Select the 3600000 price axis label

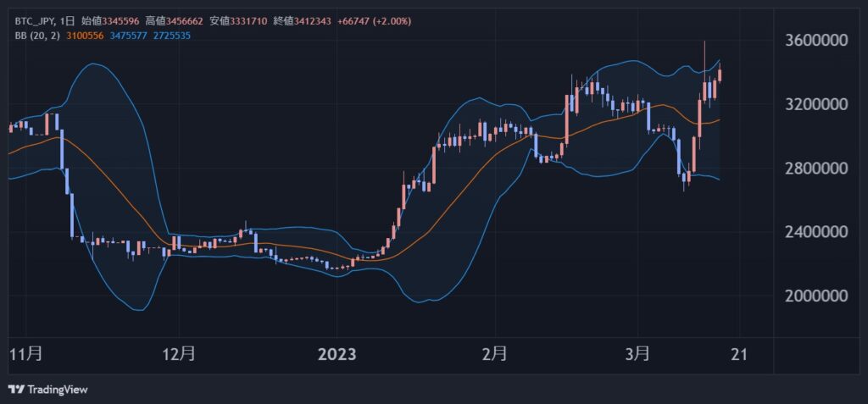tap(816, 41)
